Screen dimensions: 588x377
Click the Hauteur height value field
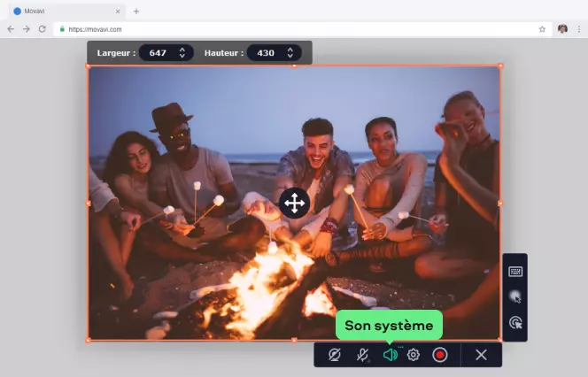(x=275, y=53)
